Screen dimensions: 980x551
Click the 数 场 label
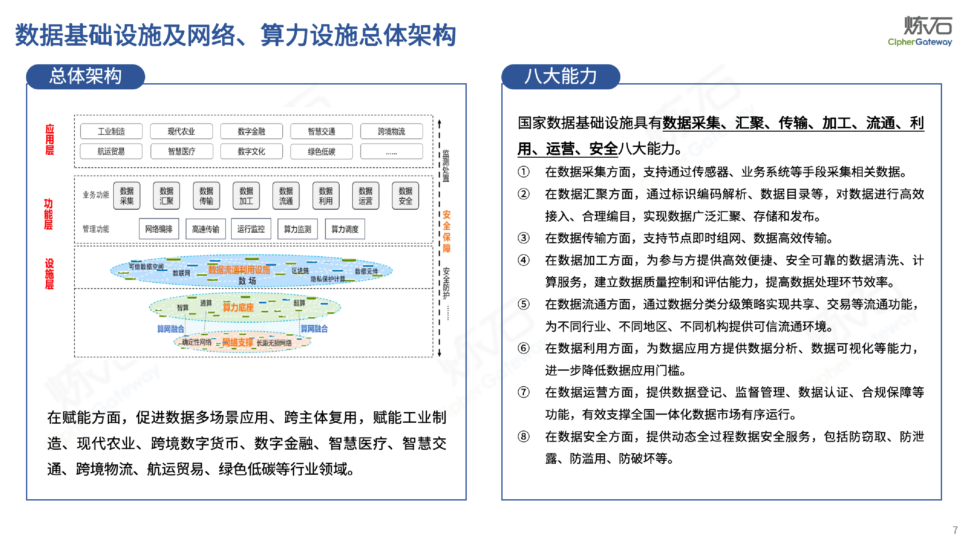coord(247,281)
